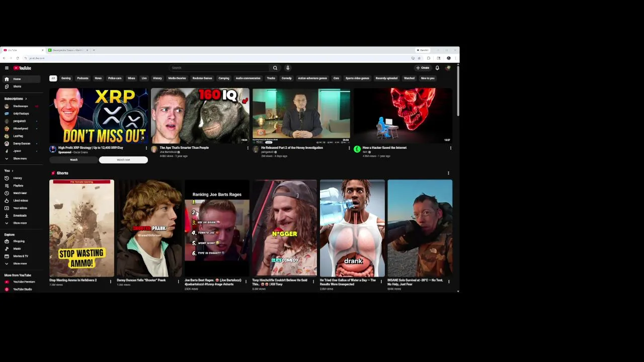Click the page vertical scrollbar
644x362 pixels.
pos(458,90)
